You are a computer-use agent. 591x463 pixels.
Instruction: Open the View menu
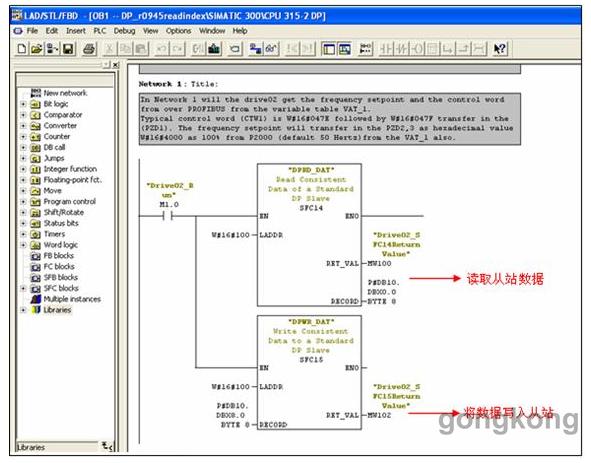150,31
